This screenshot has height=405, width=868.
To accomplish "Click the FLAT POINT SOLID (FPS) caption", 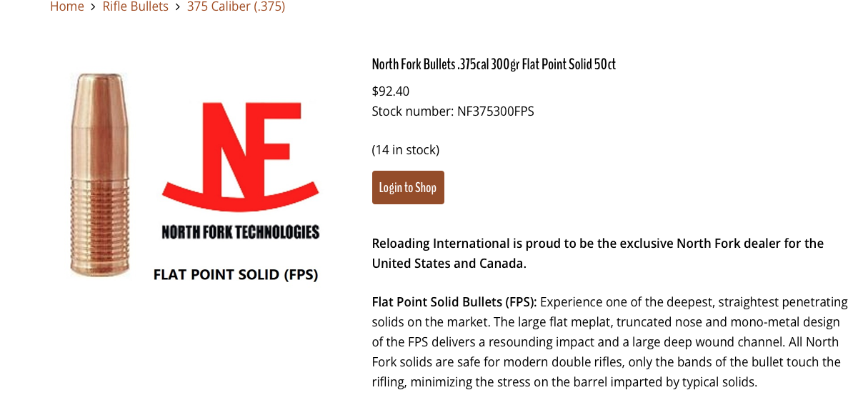I will [x=236, y=274].
